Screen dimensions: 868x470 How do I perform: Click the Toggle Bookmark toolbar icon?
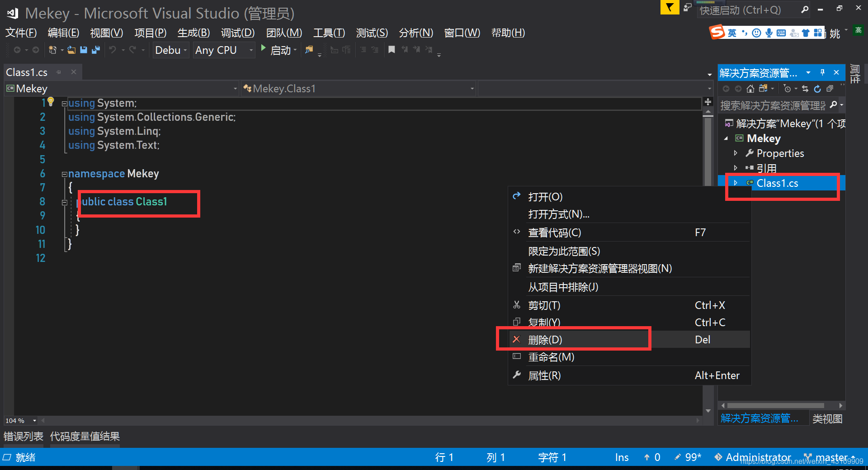[392, 50]
